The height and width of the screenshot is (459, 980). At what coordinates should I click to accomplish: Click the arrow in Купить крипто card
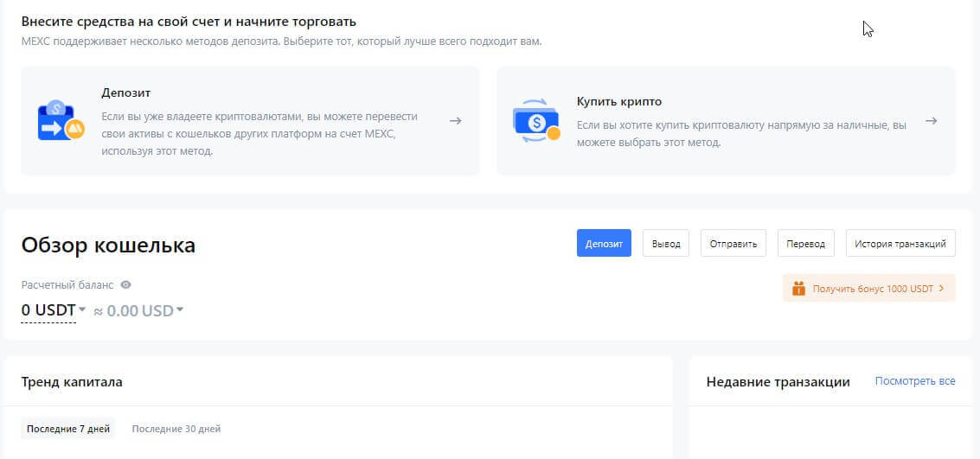tap(931, 121)
